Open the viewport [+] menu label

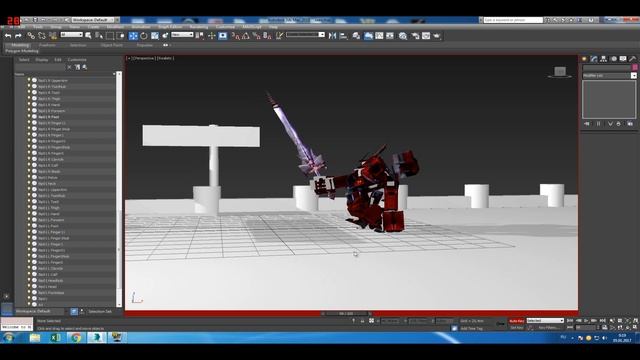click(129, 58)
